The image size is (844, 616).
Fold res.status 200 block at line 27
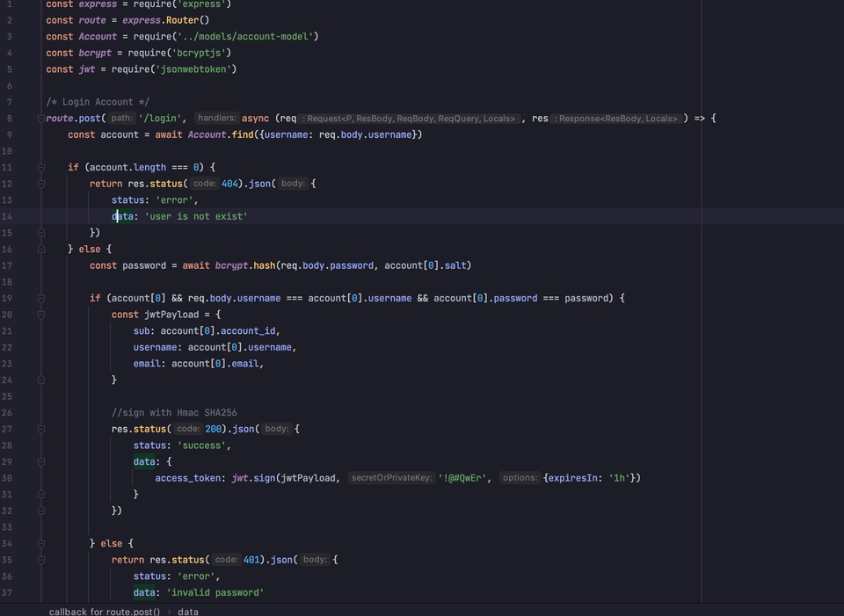pos(41,429)
